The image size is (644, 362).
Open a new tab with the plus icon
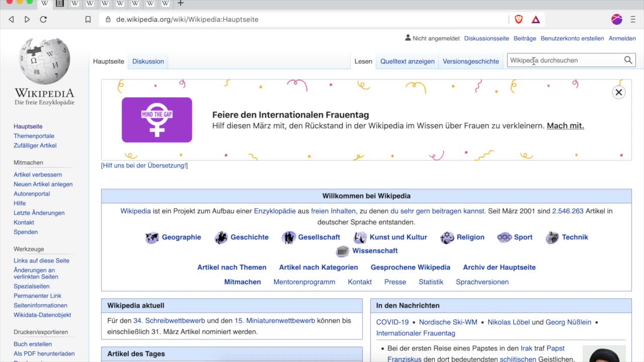181,3
